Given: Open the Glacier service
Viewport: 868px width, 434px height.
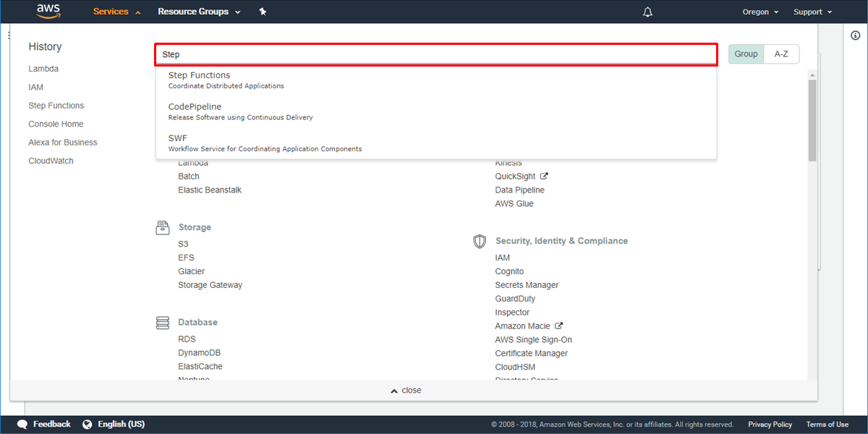Looking at the screenshot, I should (192, 272).
